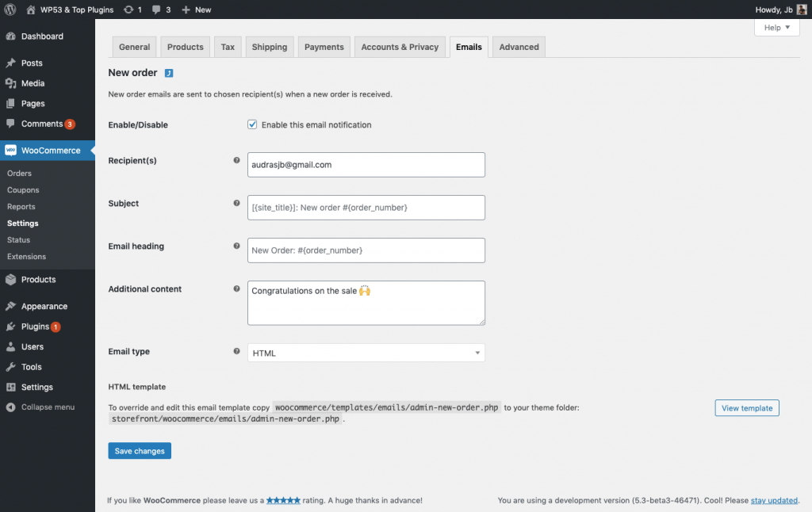Screen dimensions: 812x512
Task: Click the home icon beside WP53 & Top Plugins
Action: click(31, 10)
